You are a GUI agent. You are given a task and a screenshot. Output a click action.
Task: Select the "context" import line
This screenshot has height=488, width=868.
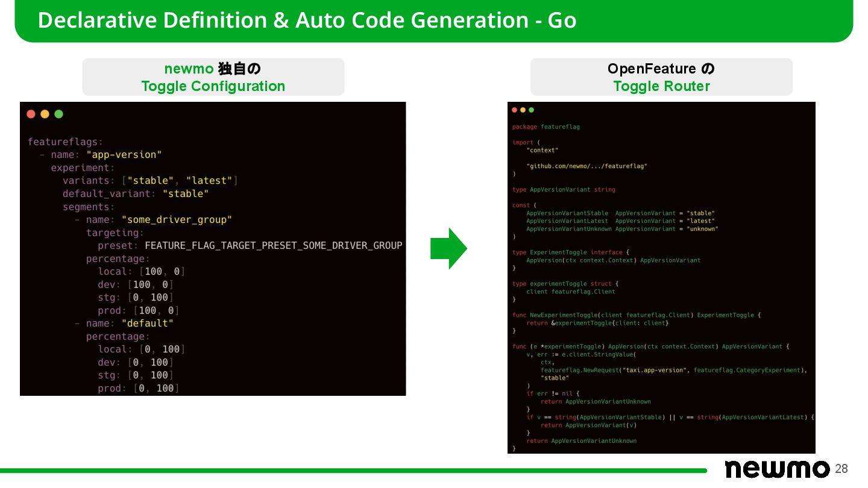point(542,151)
